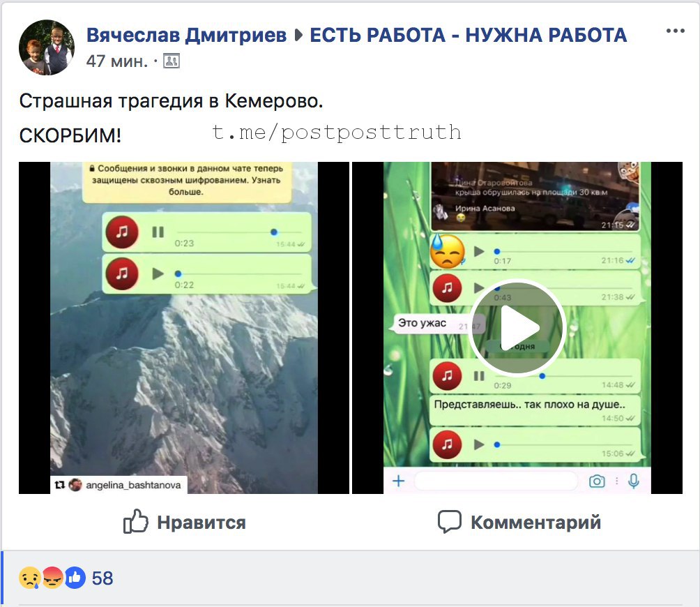
Task: Click the 0:23 audio progress slider dot
Action: pos(274,232)
